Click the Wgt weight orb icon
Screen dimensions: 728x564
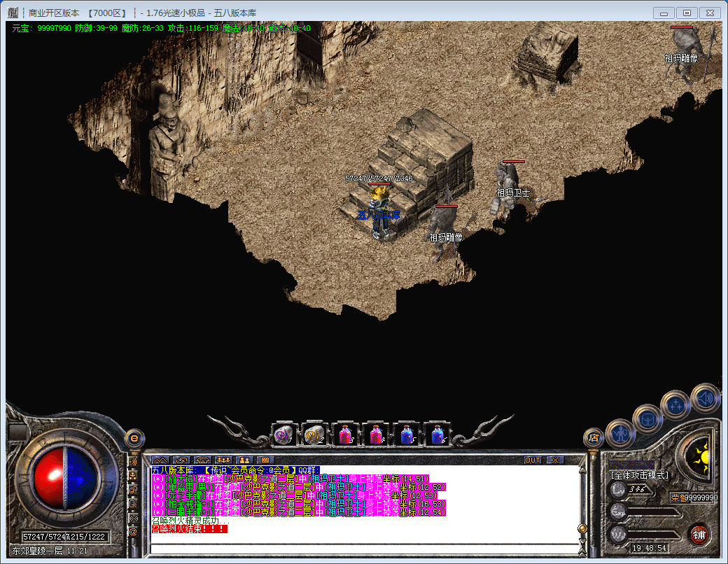click(x=618, y=534)
